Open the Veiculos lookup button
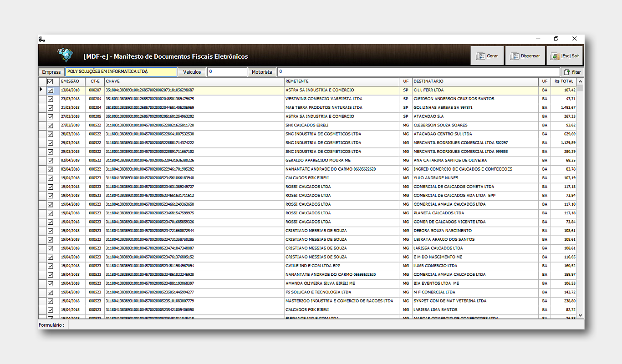This screenshot has width=622, height=364. click(192, 72)
